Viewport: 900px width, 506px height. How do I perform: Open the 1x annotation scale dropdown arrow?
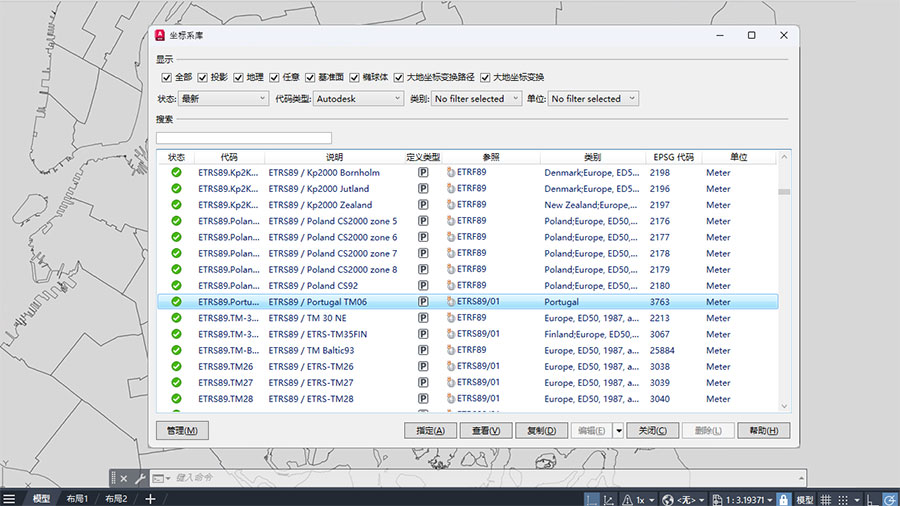[x=651, y=500]
